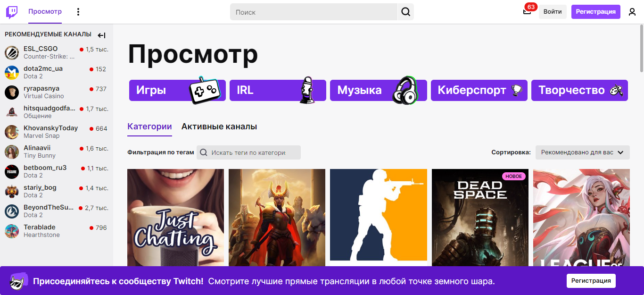The height and width of the screenshot is (295, 644).
Task: Click the top Регистрация button
Action: pyautogui.click(x=596, y=12)
